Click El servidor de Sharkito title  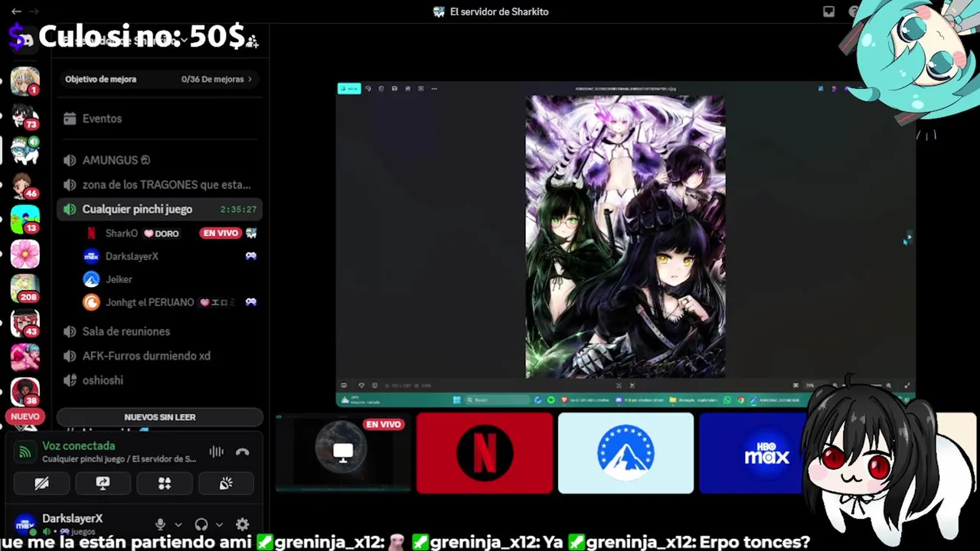click(x=499, y=11)
